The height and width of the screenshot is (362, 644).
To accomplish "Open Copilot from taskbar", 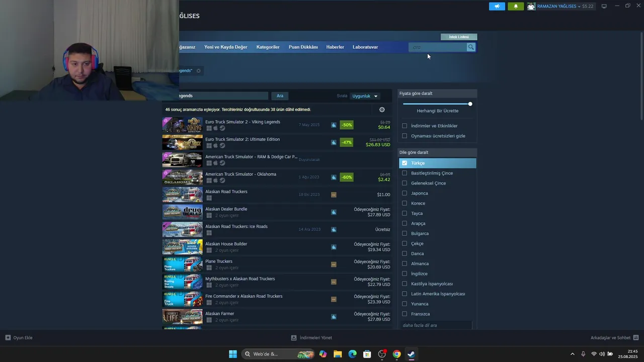I will point(323,354).
